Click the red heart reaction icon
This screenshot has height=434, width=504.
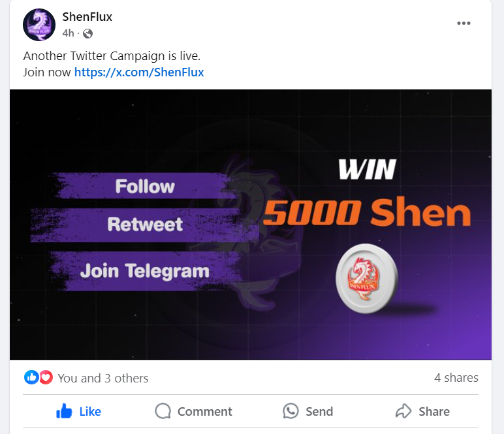tap(46, 377)
